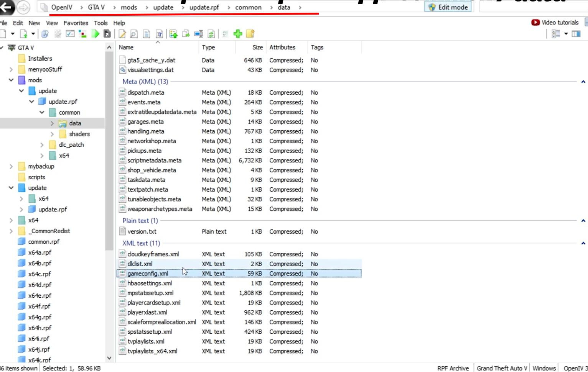Click the forward navigation arrow

tap(23, 7)
